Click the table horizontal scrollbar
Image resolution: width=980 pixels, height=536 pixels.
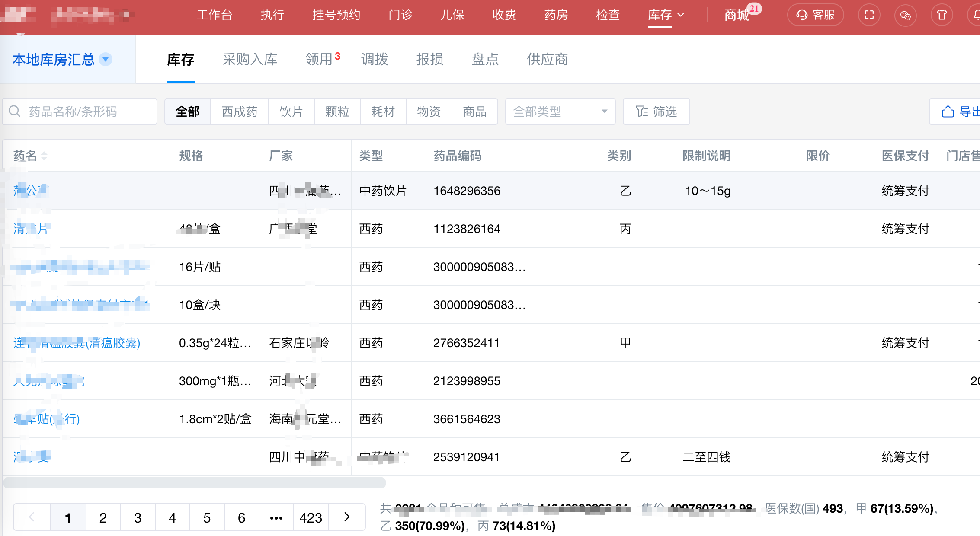[195, 482]
